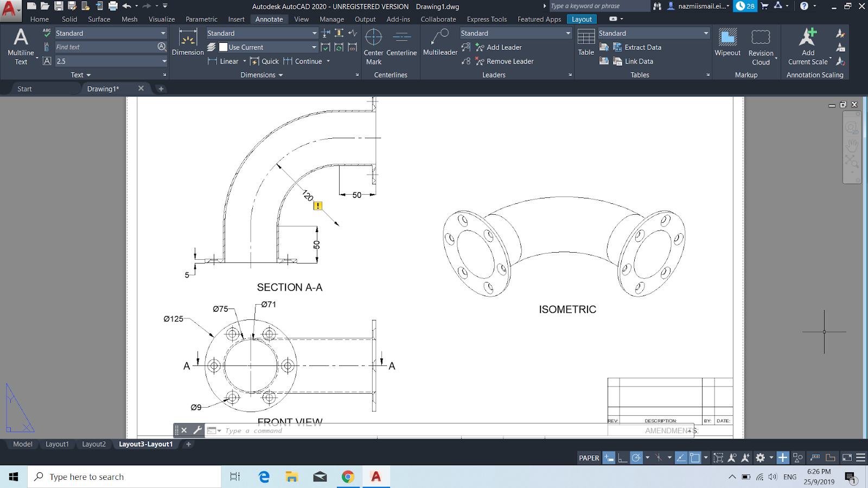Screen dimensions: 868x488
Task: Click the Quick dimension tool
Action: point(264,61)
